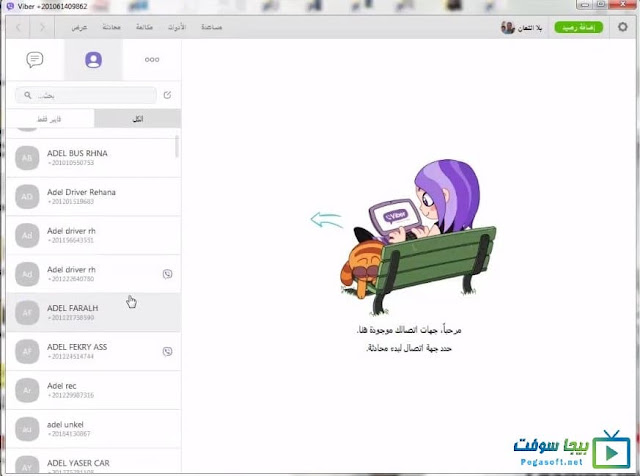This screenshot has height=476, width=640.
Task: Select the 'الكل' all contacts tab
Action: pyautogui.click(x=138, y=119)
